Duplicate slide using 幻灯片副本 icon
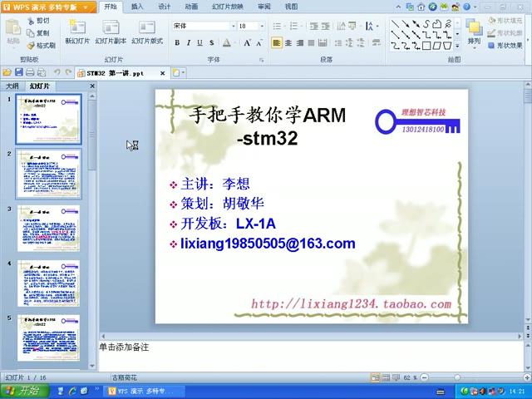This screenshot has height=399, width=532. 111,32
